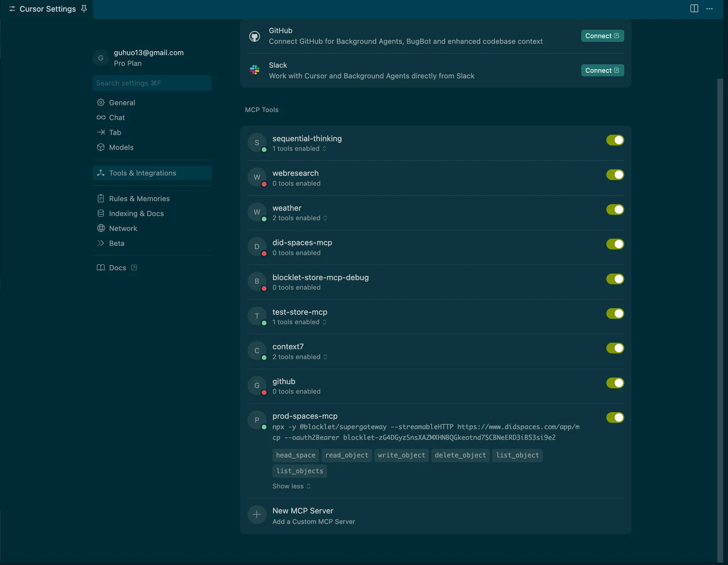This screenshot has height=565, width=728.
Task: Select the Models settings section
Action: point(152,147)
